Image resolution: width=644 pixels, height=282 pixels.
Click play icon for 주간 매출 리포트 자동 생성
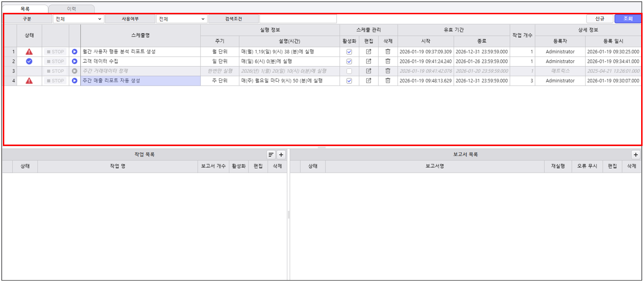(75, 81)
